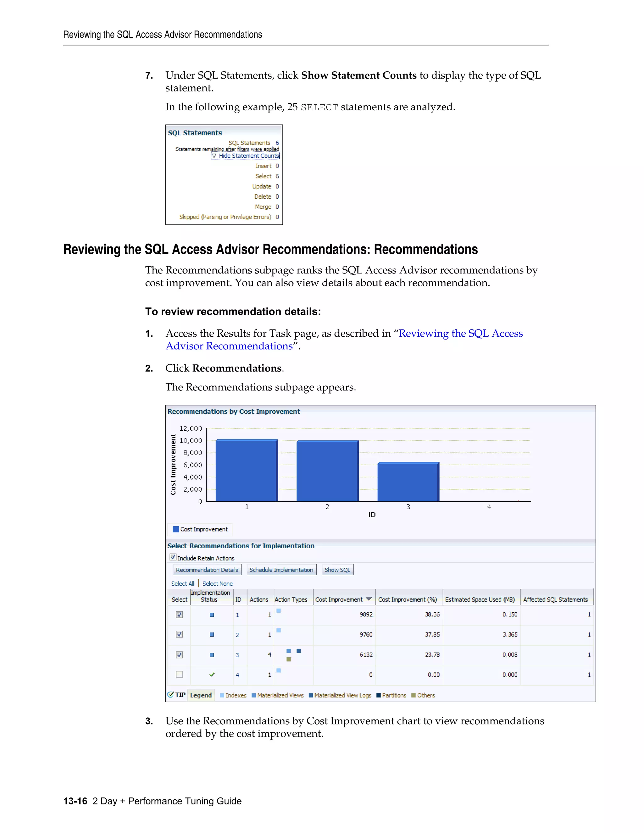Uncheck the select box for recommendation 2
Screen dimensions: 644x833
tap(179, 634)
